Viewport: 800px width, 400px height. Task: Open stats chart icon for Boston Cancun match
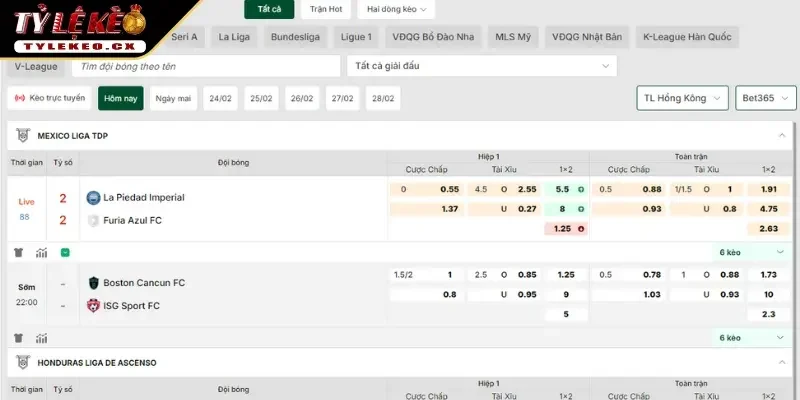coord(42,338)
